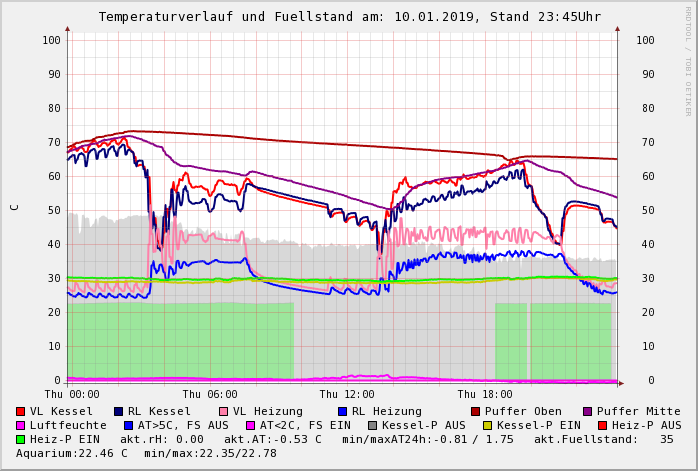Select the red Heiz-P AUS swatch
The height and width of the screenshot is (471, 698).
coord(601,426)
